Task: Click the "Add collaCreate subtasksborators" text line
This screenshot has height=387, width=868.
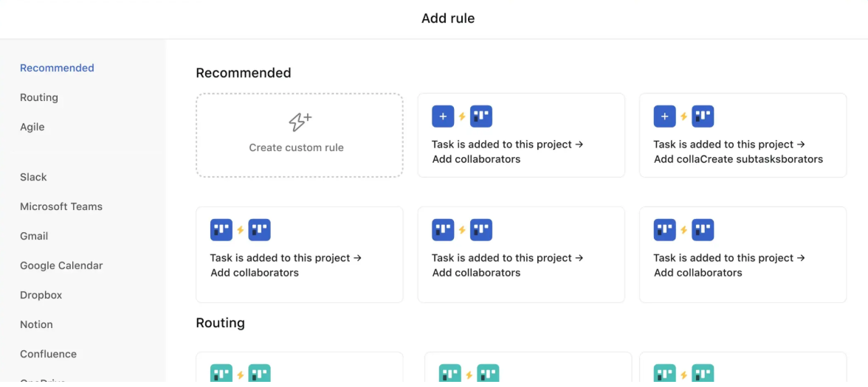Action: tap(738, 159)
